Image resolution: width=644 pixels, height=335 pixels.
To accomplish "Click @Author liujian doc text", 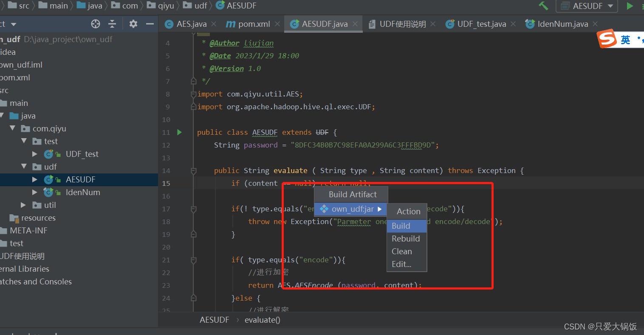I will tap(241, 43).
